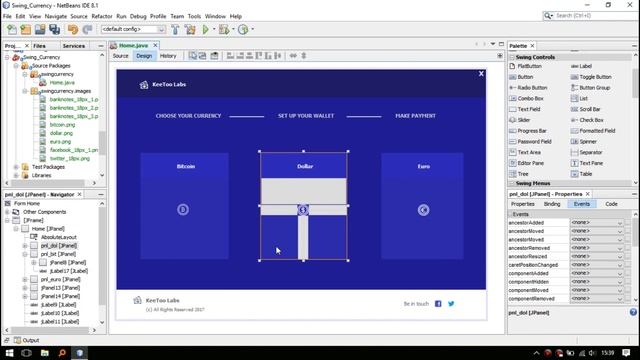Close the Home.java editor tab

click(x=155, y=45)
